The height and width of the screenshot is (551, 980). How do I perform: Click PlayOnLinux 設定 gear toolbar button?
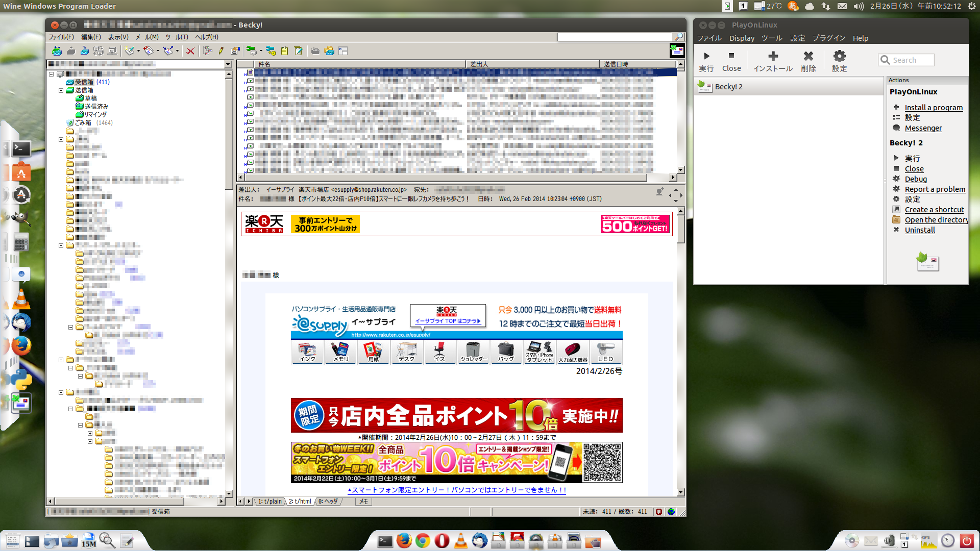pos(840,61)
